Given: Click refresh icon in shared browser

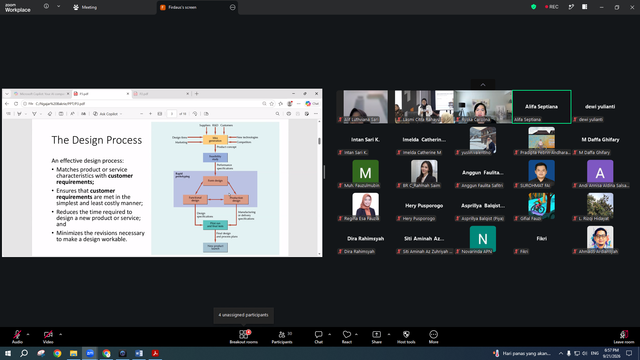Looking at the screenshot, I should [x=16, y=104].
